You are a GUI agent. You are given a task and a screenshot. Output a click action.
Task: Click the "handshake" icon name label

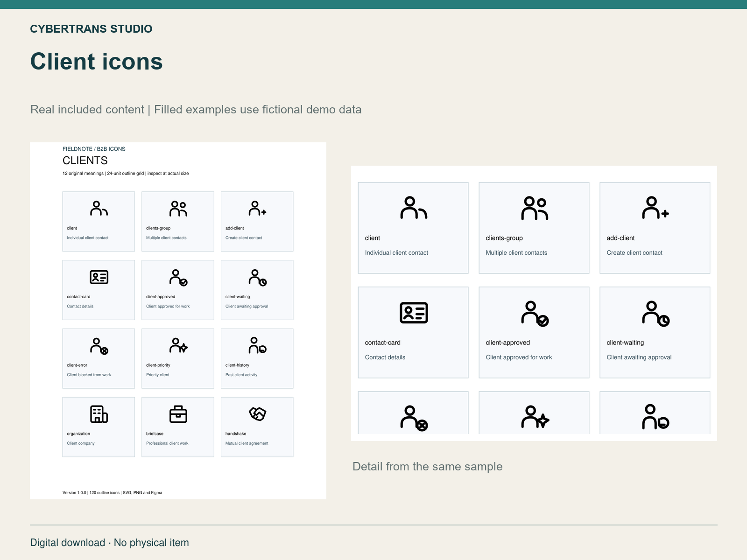click(236, 434)
